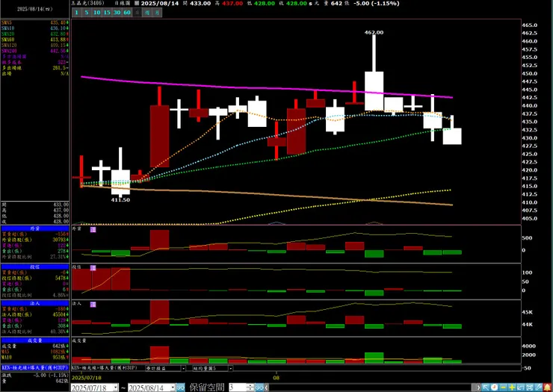Click the MA10 volume value row

(x=35, y=358)
